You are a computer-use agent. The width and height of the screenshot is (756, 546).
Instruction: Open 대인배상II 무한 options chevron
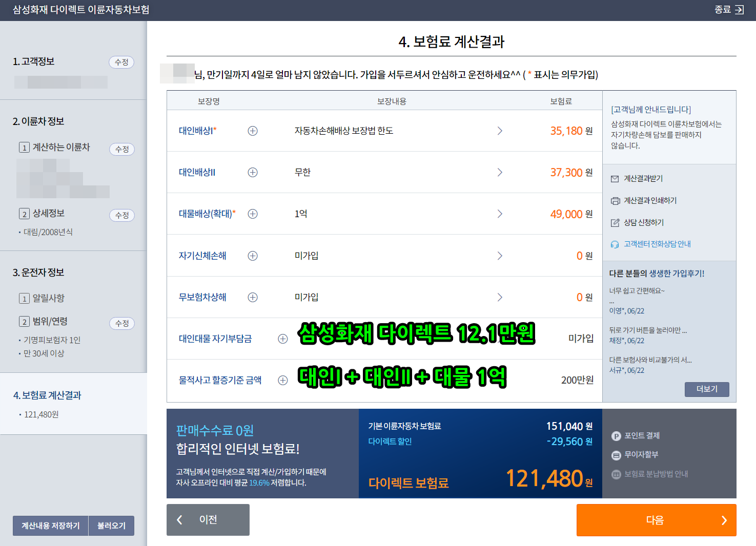(x=500, y=172)
